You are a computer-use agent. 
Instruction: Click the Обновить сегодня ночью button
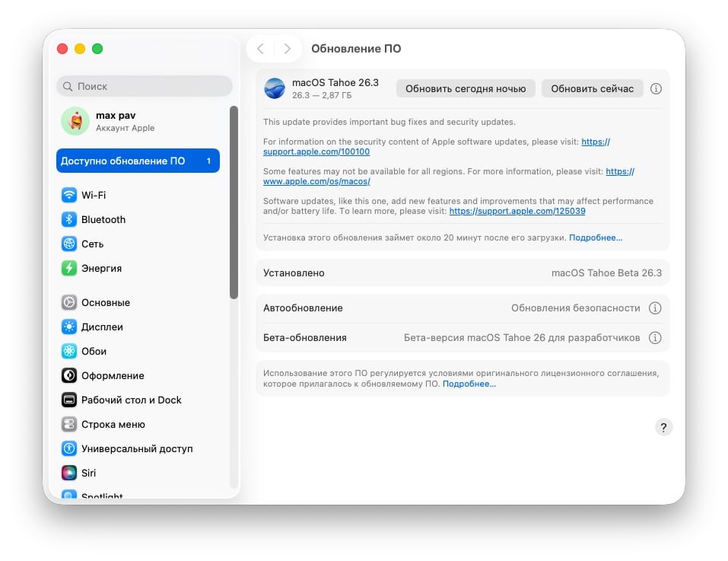pyautogui.click(x=466, y=89)
